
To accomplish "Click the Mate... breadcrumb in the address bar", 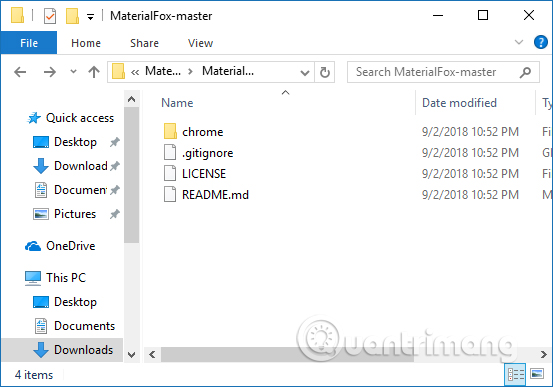I will pos(163,71).
